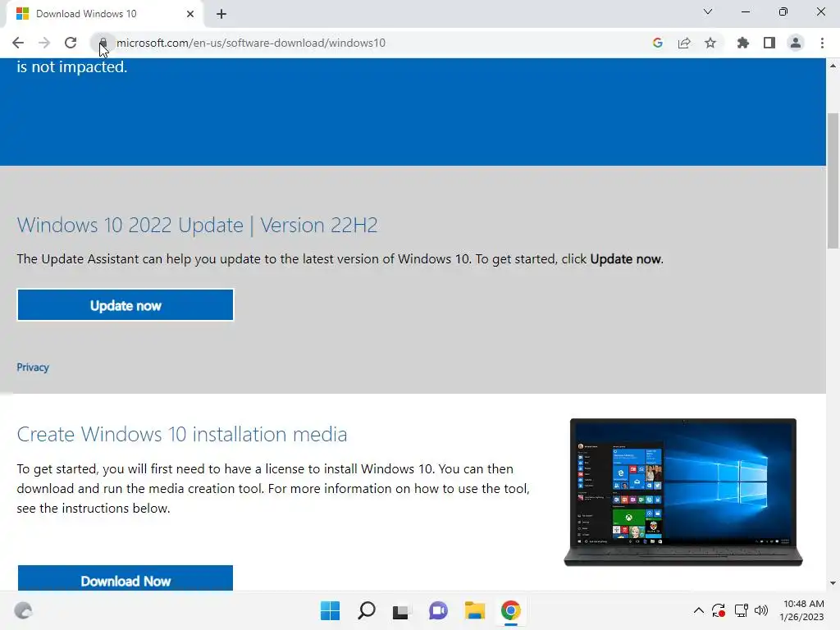This screenshot has width=840, height=630.
Task: Open File Explorer from the taskbar
Action: [475, 610]
